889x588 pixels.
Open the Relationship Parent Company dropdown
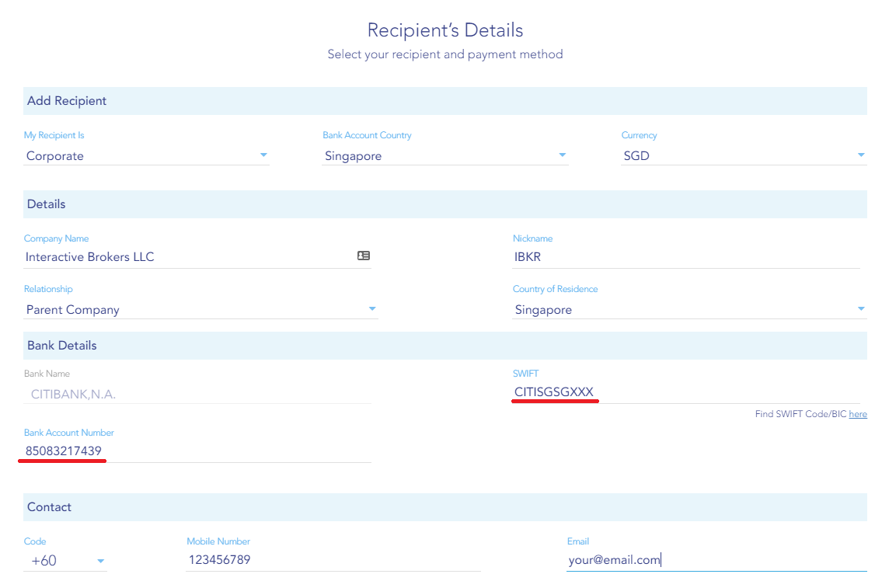[x=200, y=309]
